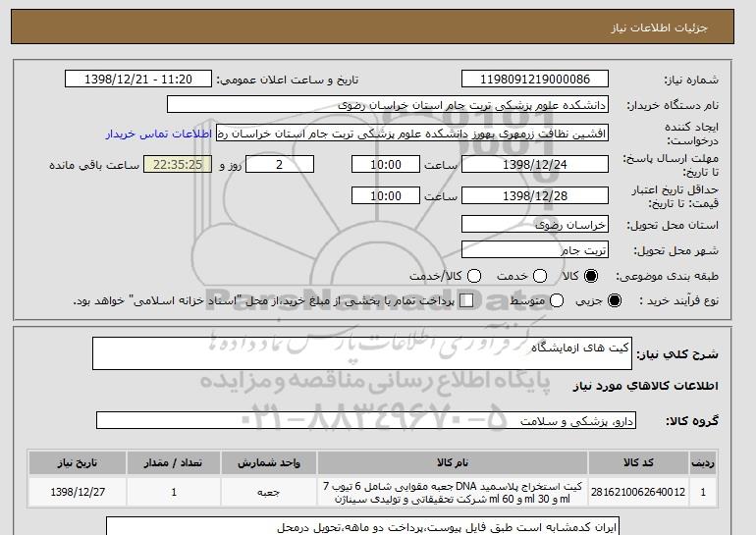Click the price validity date 1398/12/28
Screen dimensions: 756x535
(535, 195)
